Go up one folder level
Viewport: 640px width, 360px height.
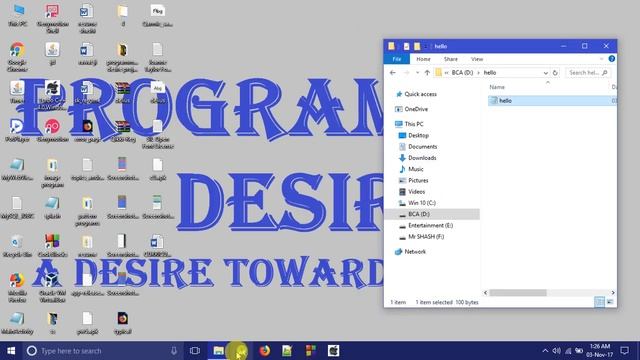click(x=427, y=73)
